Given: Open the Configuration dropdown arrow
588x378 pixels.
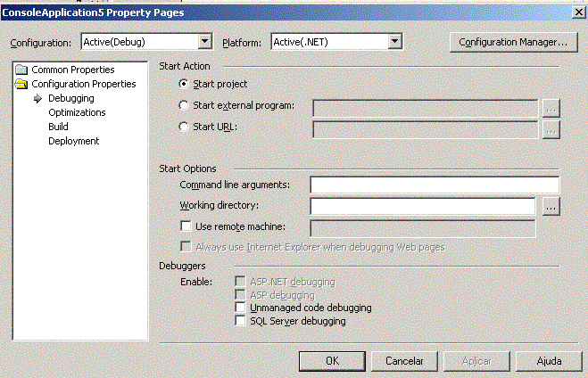Looking at the screenshot, I should pyautogui.click(x=204, y=42).
